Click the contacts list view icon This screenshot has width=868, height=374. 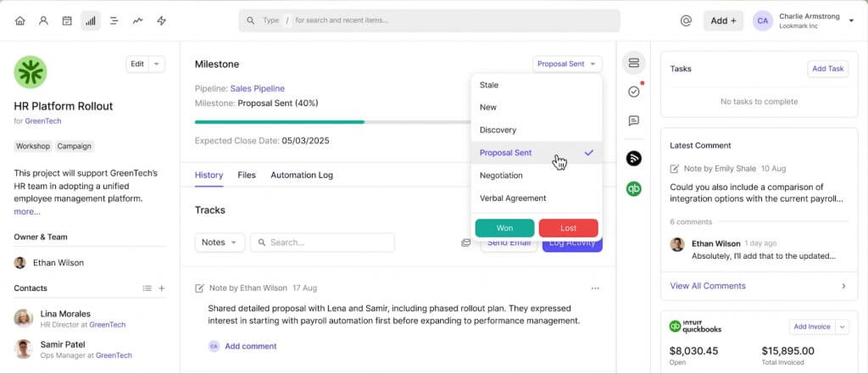click(147, 288)
